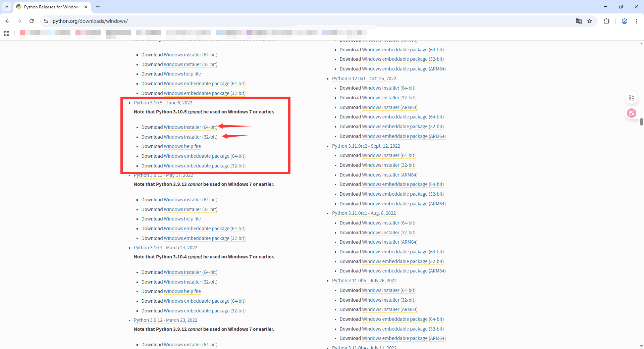Viewport: 644px width, 349px height.
Task: Download Python 3.12.0a1 Windows installer (32-bit)
Action: click(389, 98)
